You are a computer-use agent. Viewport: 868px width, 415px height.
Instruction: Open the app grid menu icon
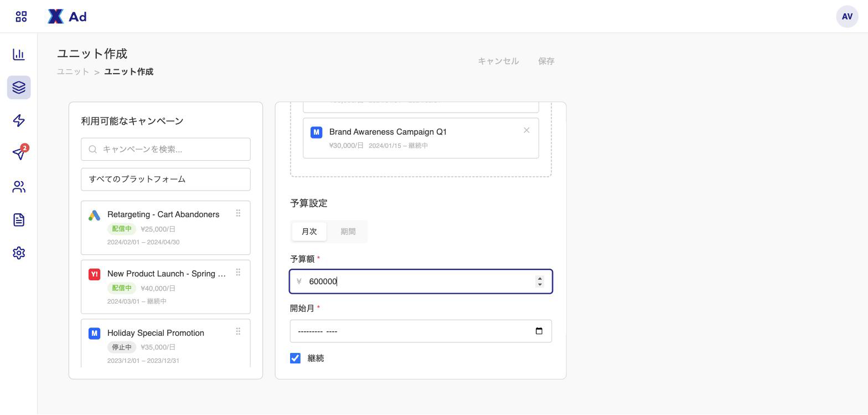[x=21, y=17]
